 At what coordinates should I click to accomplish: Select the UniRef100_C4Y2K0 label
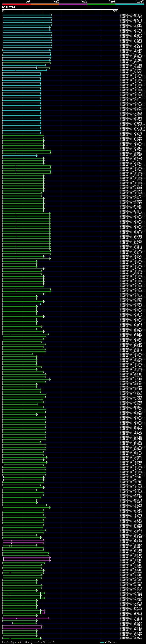131,379
